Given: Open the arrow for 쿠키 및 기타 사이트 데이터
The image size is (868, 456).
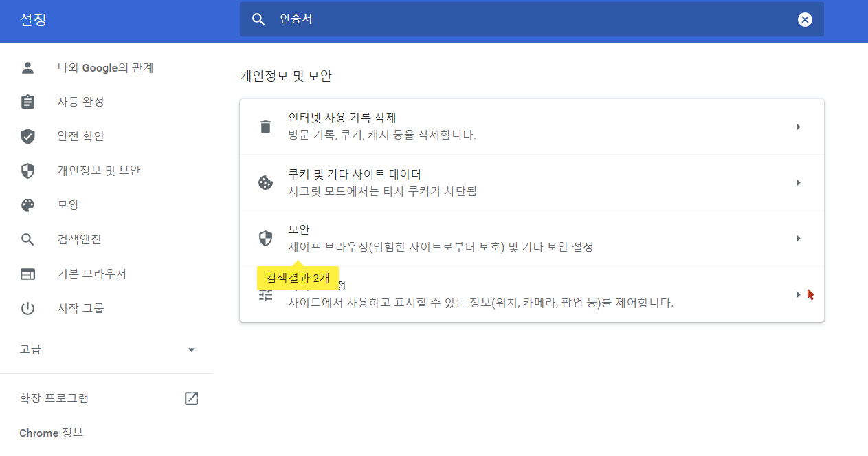Looking at the screenshot, I should point(798,182).
